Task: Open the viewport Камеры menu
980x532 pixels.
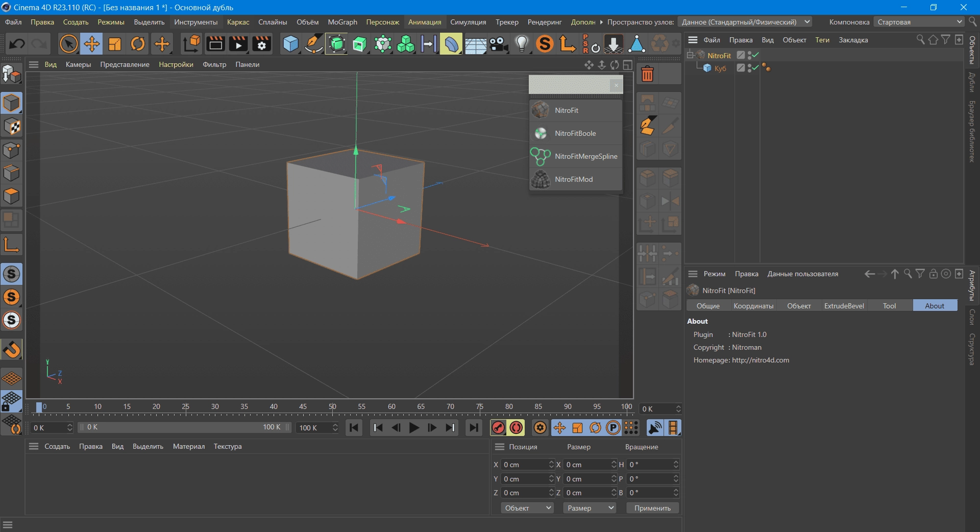Action: tap(78, 64)
